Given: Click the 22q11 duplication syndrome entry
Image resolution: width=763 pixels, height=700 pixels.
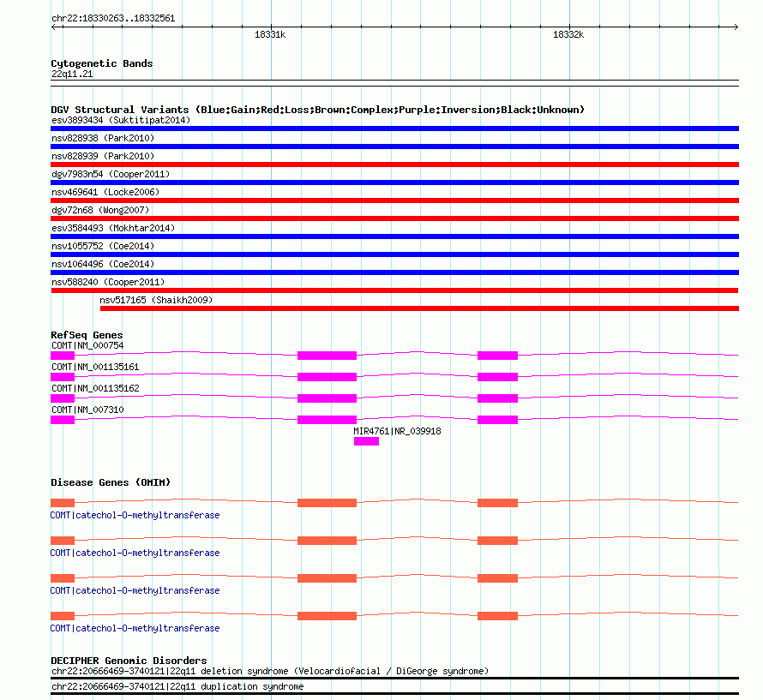Looking at the screenshot, I should point(177,687).
